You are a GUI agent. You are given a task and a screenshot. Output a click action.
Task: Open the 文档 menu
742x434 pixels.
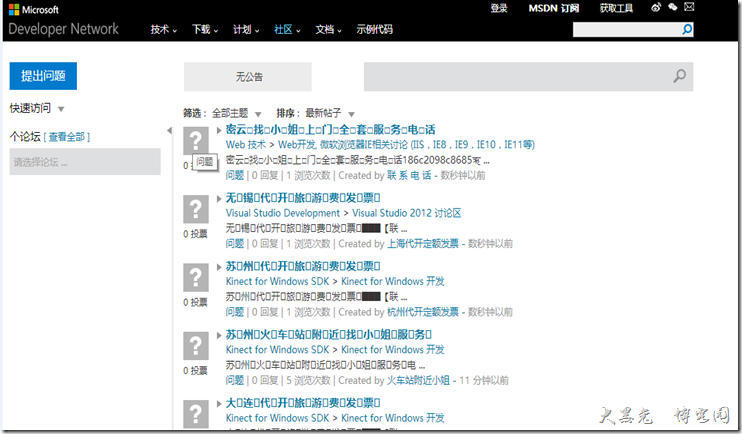[328, 29]
